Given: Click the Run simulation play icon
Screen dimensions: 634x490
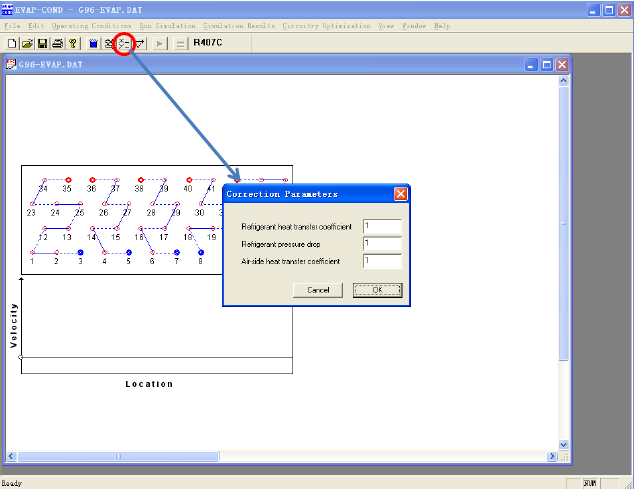Looking at the screenshot, I should [x=161, y=44].
